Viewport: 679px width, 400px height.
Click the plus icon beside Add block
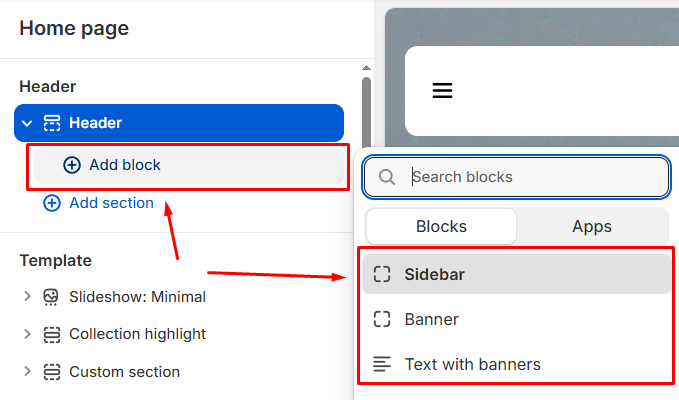coord(72,165)
